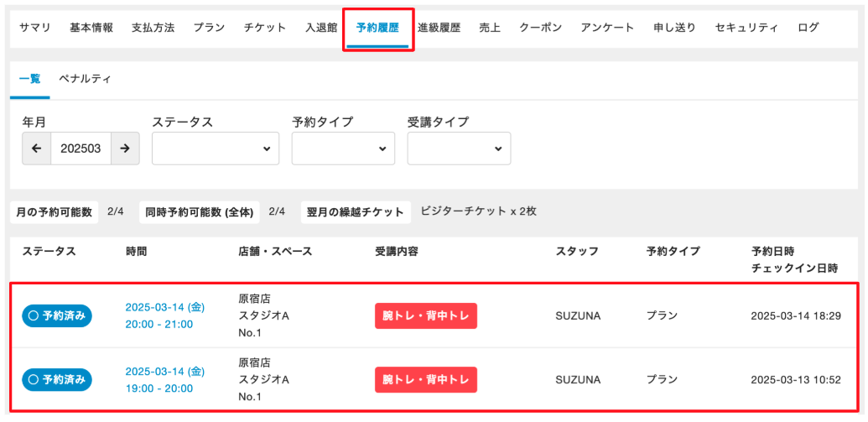Viewport: 868px width, 422px height.
Task: Go to previous month with left arrow
Action: tap(36, 148)
